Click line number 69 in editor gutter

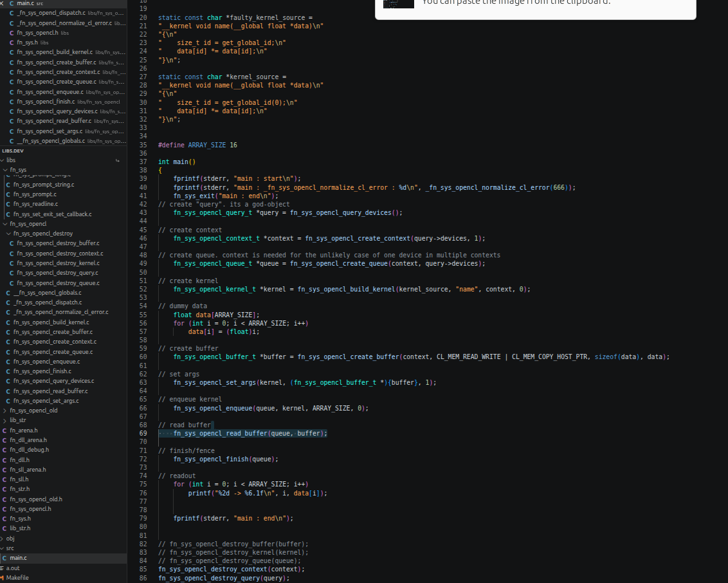[143, 434]
